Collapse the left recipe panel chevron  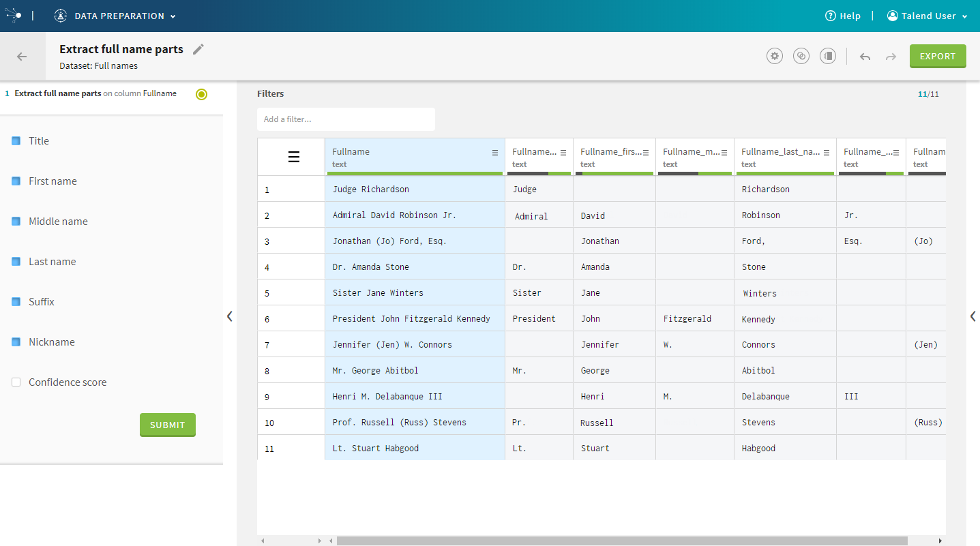(x=230, y=316)
